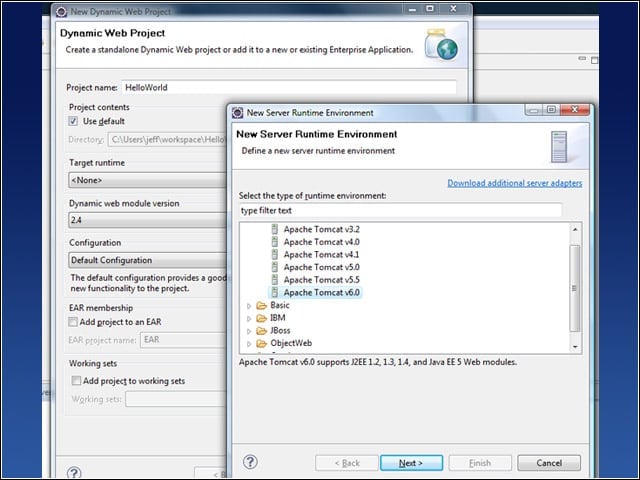This screenshot has height=480, width=640.
Task: Click the help icon in Dynamic Web Project dialog
Action: tap(74, 473)
